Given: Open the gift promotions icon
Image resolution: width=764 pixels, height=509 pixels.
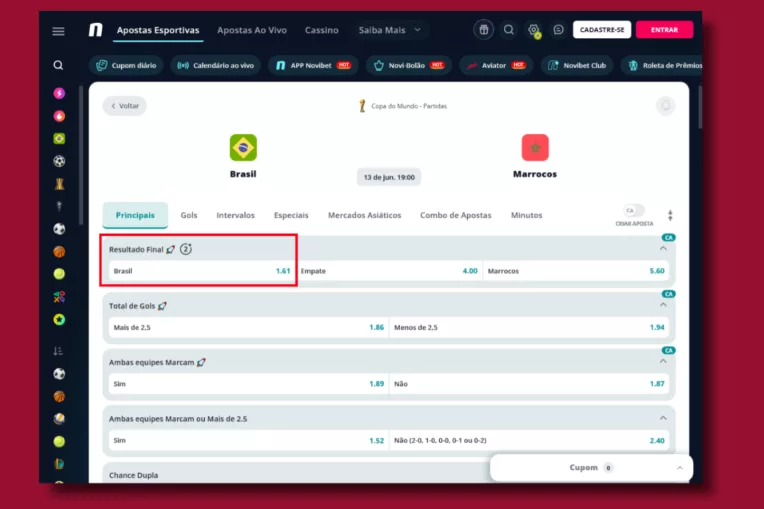Looking at the screenshot, I should pos(484,30).
